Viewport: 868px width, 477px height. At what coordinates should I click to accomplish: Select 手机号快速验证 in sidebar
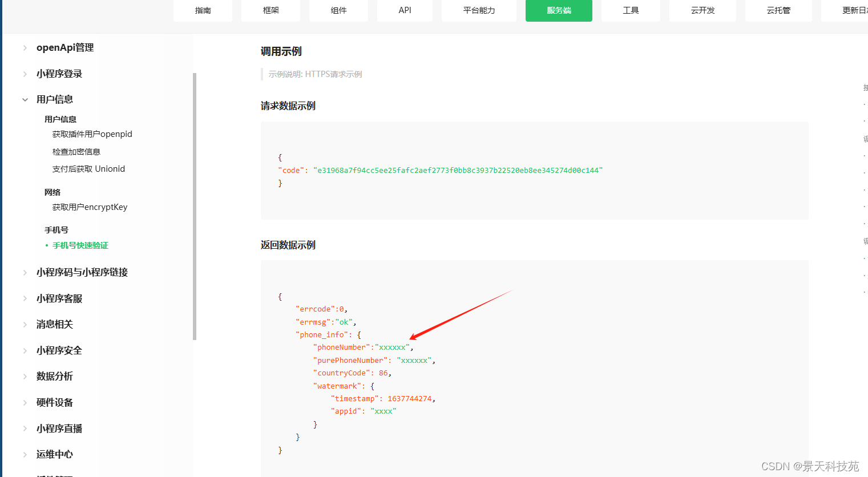click(x=80, y=245)
